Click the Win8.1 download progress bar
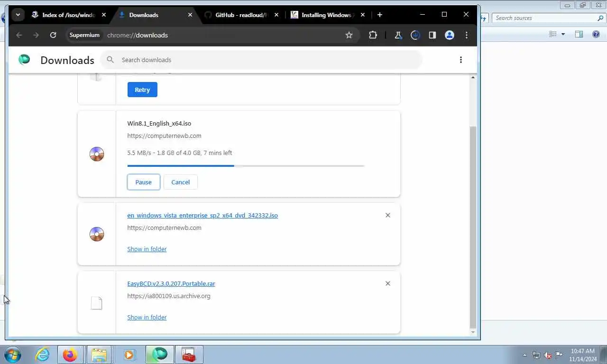Screen dimensions: 607x364 [x=246, y=166]
